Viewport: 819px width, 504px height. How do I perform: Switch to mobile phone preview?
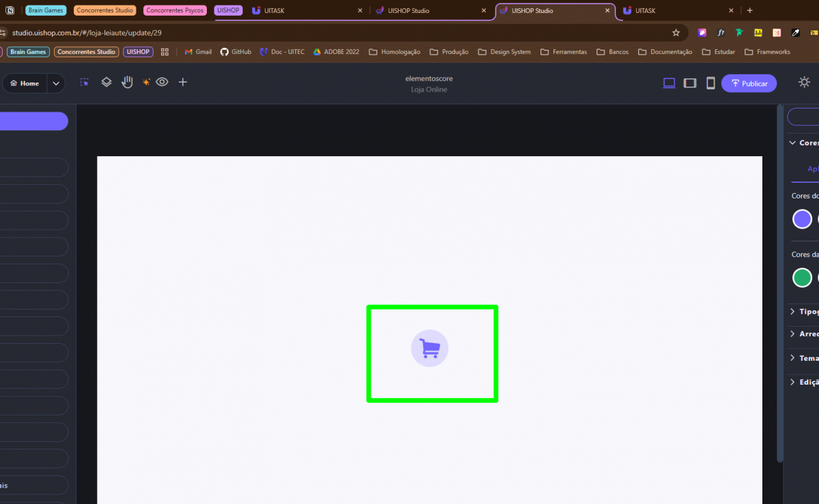tap(710, 83)
